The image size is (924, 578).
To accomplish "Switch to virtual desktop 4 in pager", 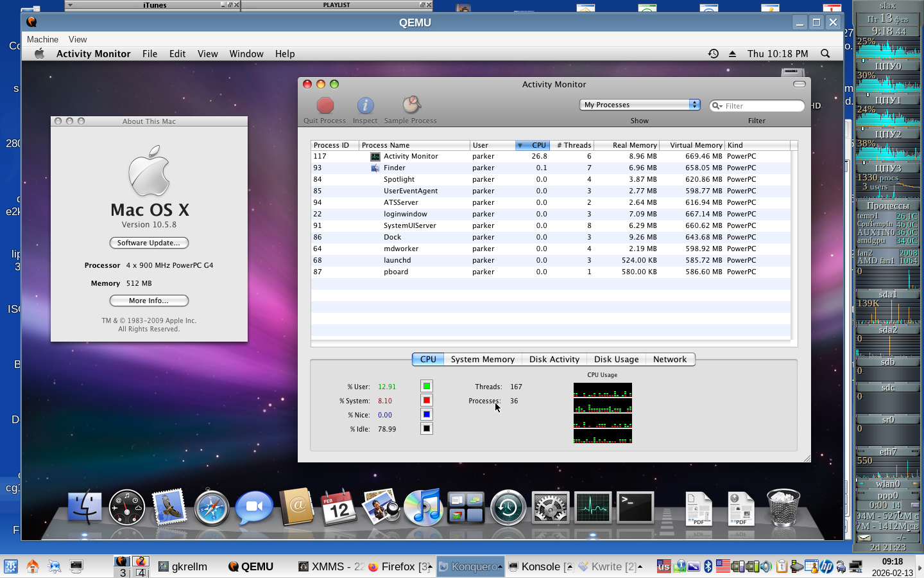I will 141,572.
